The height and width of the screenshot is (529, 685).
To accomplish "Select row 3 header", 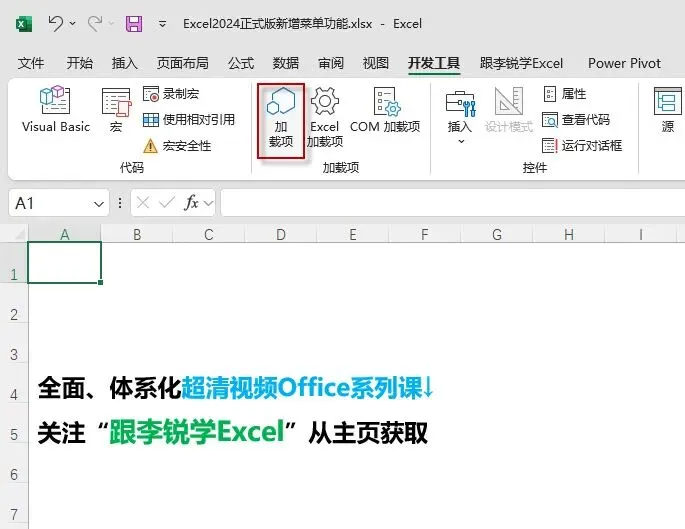I will click(x=14, y=343).
